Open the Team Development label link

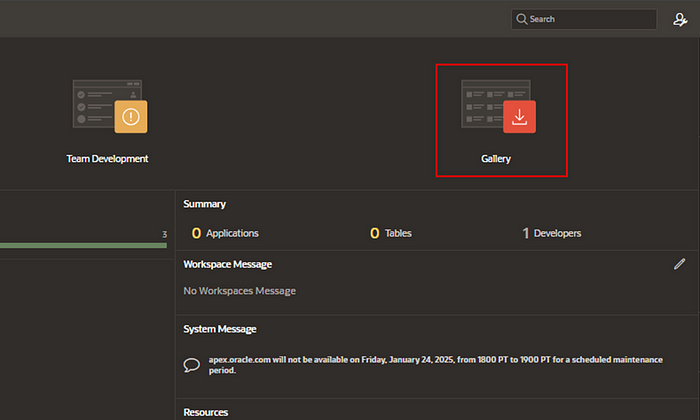click(107, 159)
